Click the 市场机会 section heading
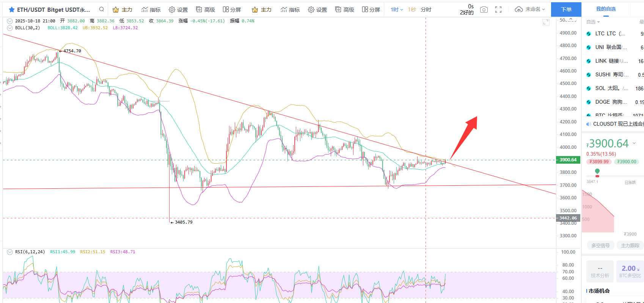The height and width of the screenshot is (303, 644). point(599,291)
